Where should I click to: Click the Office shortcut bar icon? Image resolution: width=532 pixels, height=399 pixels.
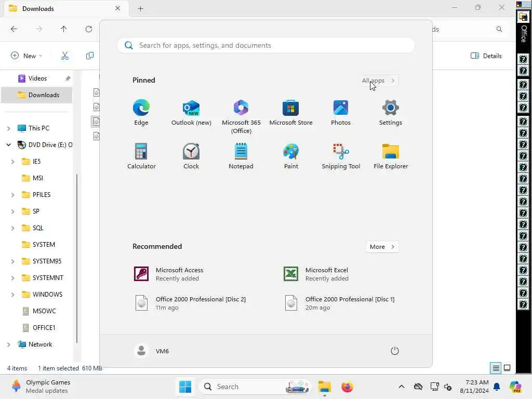524,17
